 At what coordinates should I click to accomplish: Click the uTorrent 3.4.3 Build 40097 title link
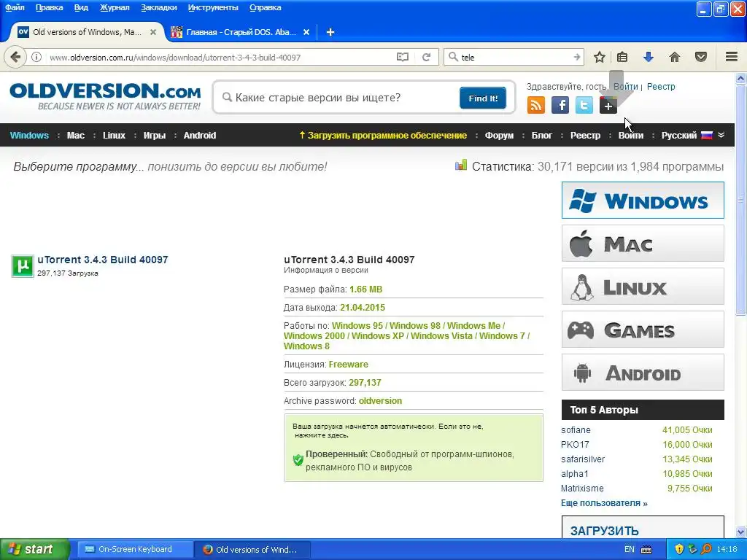click(102, 260)
